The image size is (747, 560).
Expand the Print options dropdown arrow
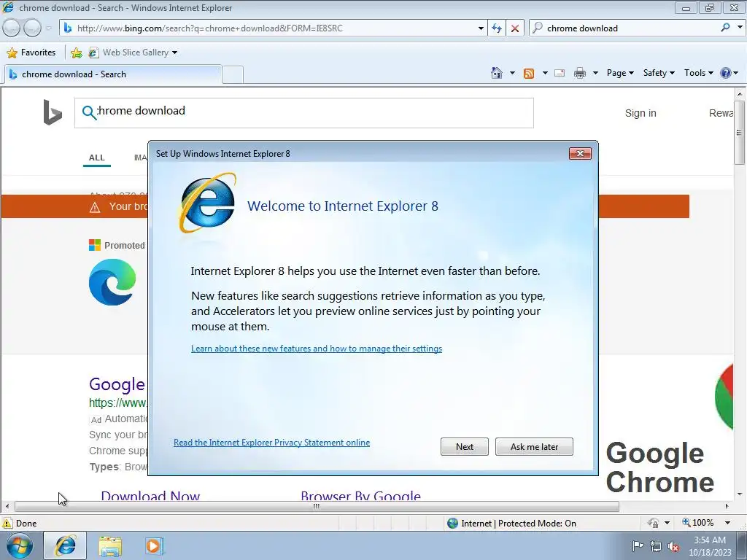[595, 73]
